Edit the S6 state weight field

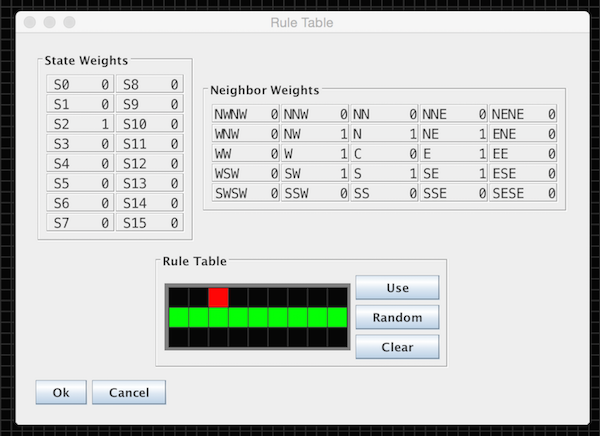(80, 203)
